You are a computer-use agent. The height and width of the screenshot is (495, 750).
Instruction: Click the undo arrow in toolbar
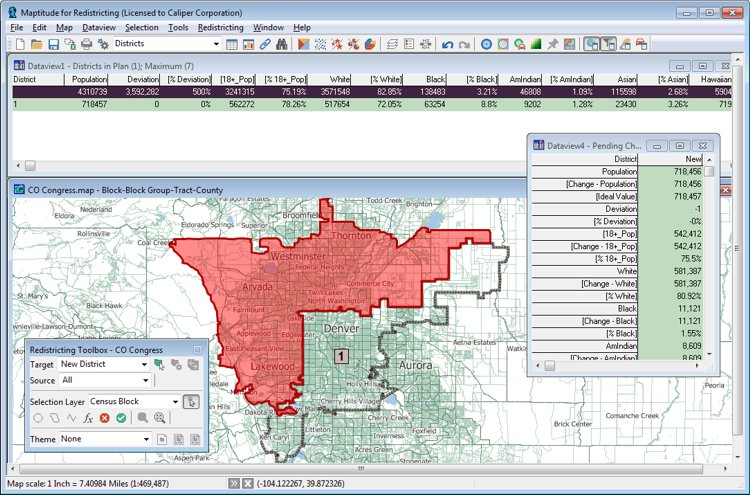tap(447, 44)
